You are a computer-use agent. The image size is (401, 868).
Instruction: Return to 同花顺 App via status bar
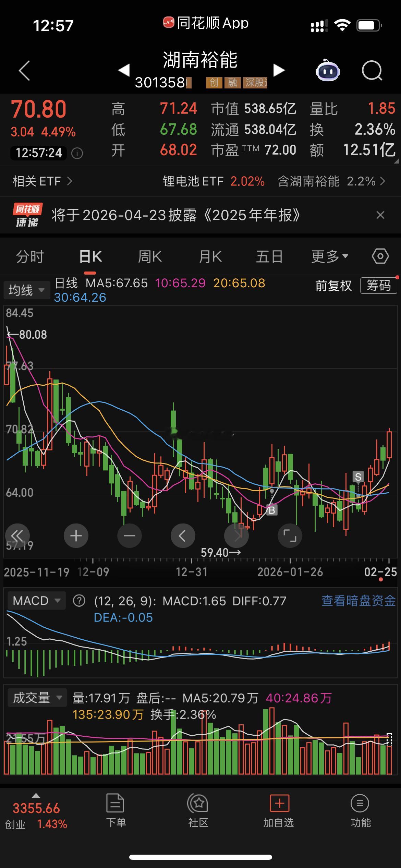coord(206,23)
